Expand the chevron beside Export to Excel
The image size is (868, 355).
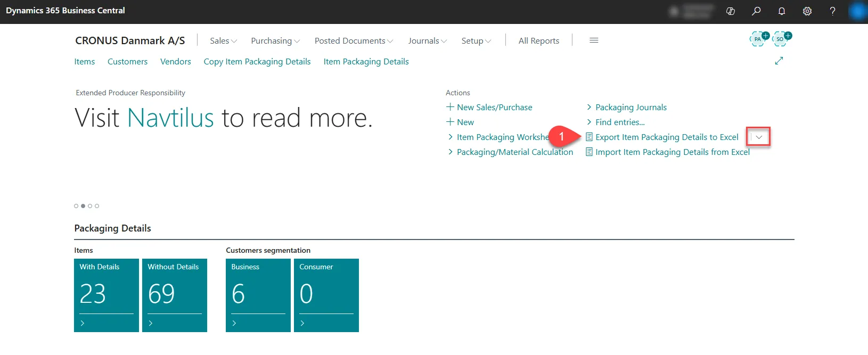coord(759,137)
